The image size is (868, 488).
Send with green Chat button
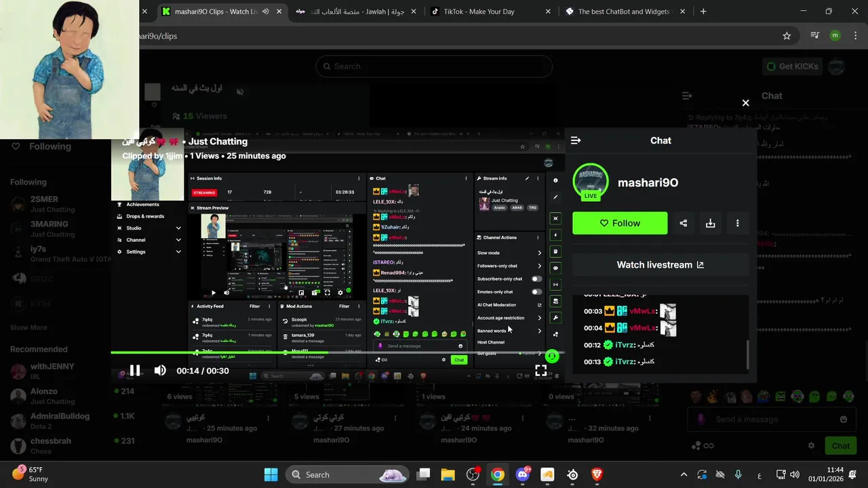(x=840, y=445)
